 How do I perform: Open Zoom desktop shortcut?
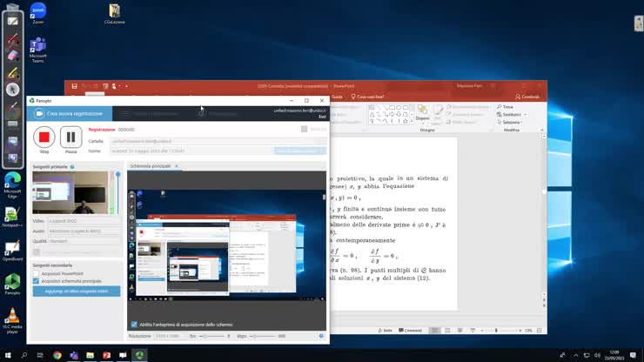(38, 13)
